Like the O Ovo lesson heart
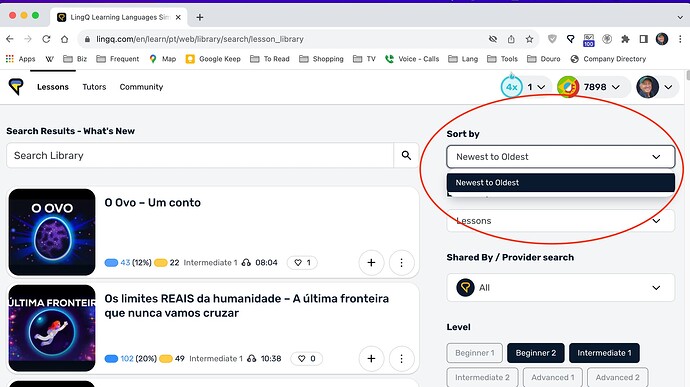690x387 pixels. (302, 262)
